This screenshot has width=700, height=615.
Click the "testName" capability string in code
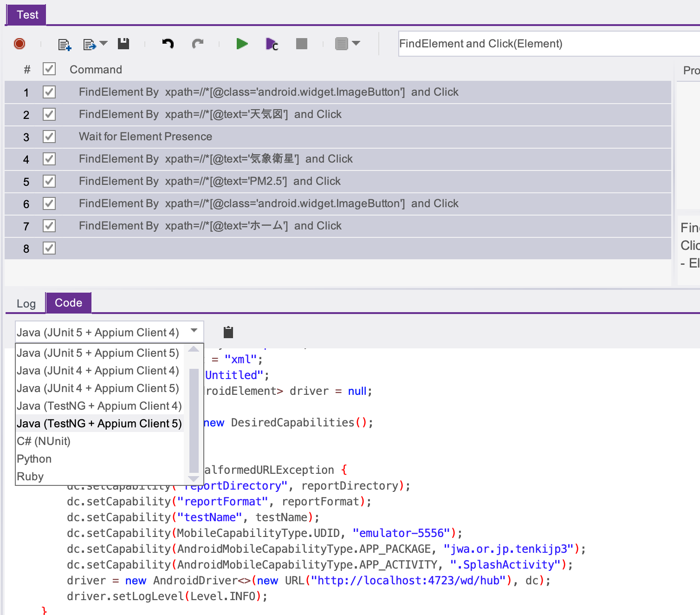[209, 517]
